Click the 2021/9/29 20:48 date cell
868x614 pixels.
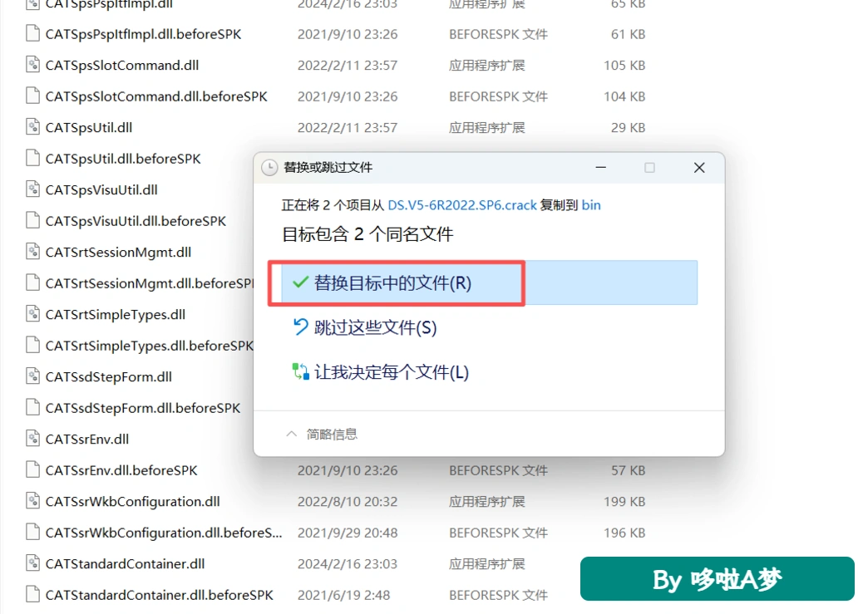(x=347, y=533)
